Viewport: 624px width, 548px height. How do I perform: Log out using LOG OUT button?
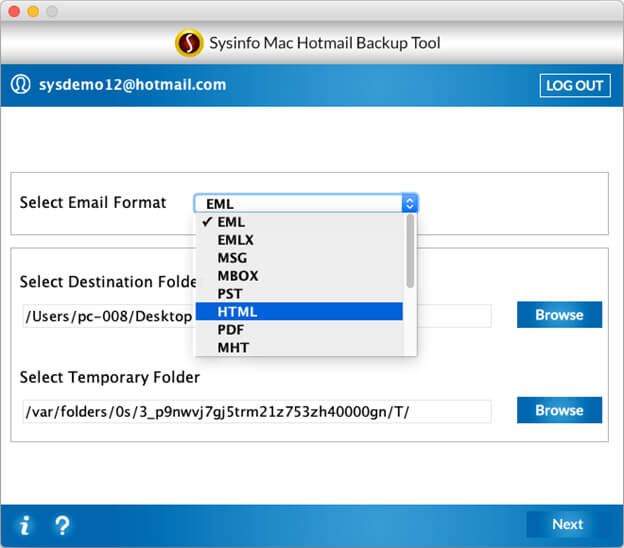coord(575,85)
